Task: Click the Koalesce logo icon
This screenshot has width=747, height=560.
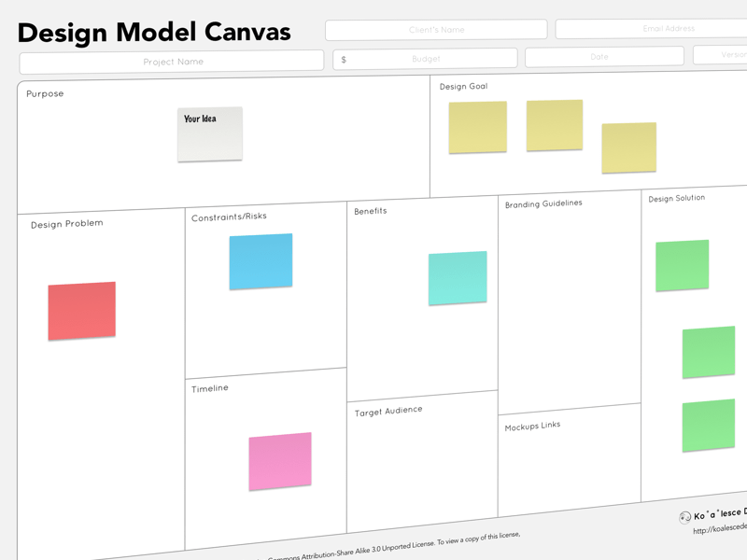Action: click(684, 517)
